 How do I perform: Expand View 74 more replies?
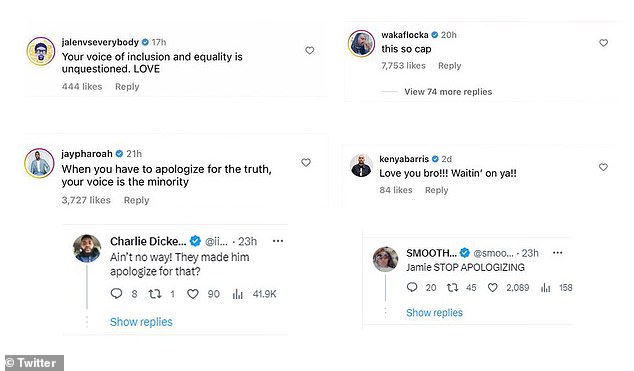pos(448,92)
